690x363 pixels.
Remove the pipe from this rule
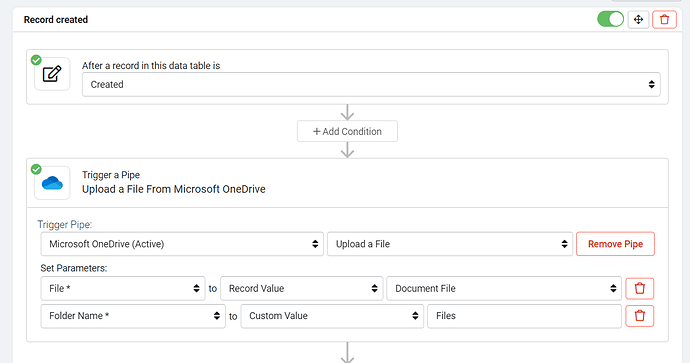click(615, 244)
